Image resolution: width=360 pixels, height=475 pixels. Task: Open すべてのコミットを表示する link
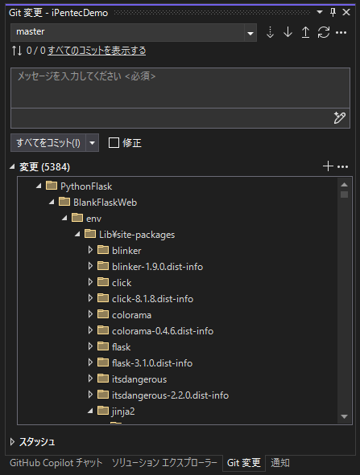point(97,51)
